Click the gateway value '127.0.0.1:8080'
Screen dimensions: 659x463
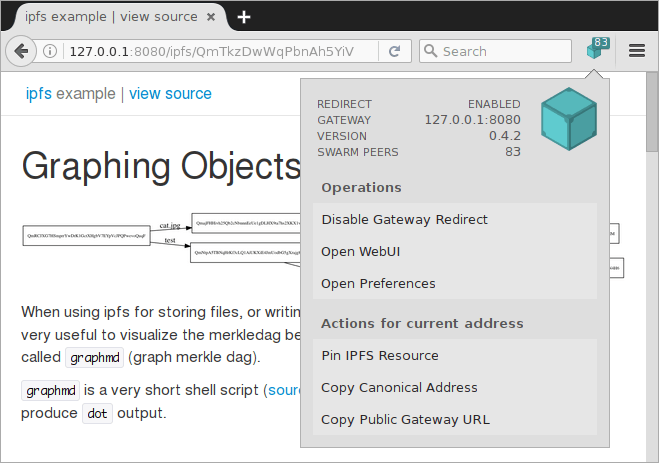[472, 120]
